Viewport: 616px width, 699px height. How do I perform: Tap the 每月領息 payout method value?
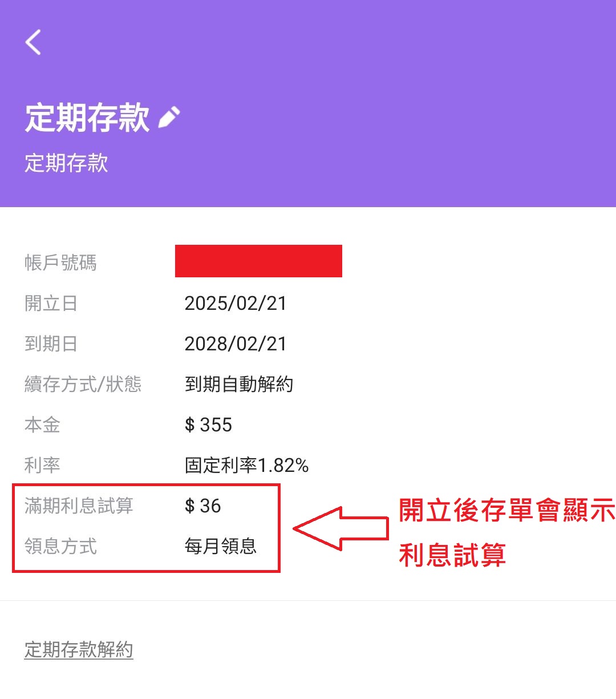[221, 546]
